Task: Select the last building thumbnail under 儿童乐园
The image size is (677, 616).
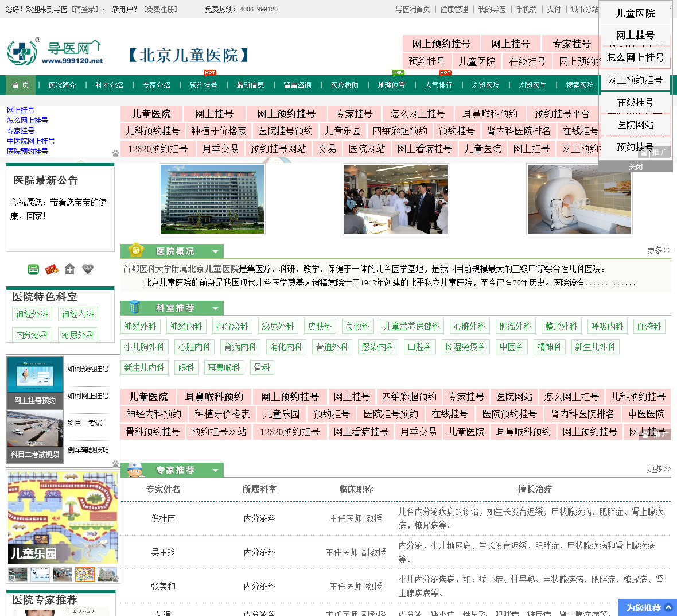Action: [x=107, y=575]
